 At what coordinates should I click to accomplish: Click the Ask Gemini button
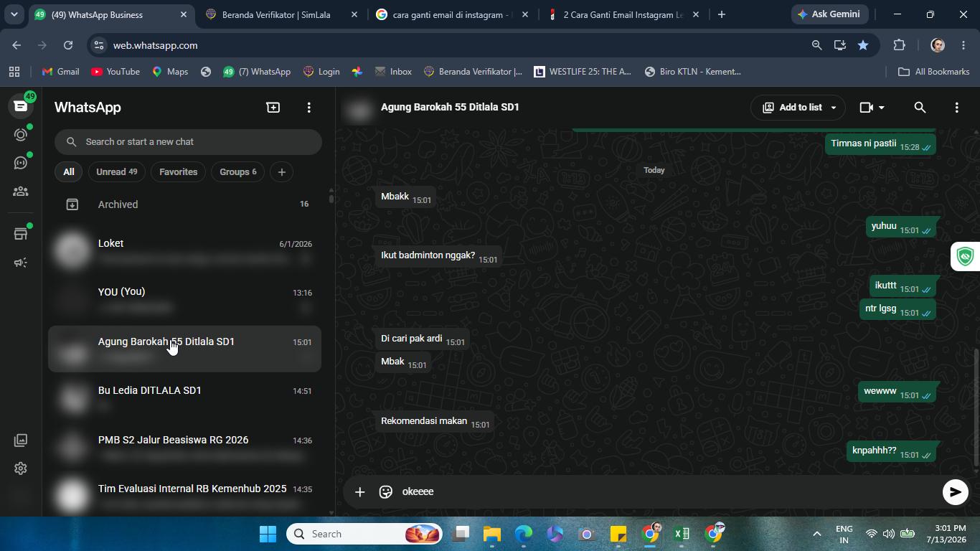pos(831,14)
